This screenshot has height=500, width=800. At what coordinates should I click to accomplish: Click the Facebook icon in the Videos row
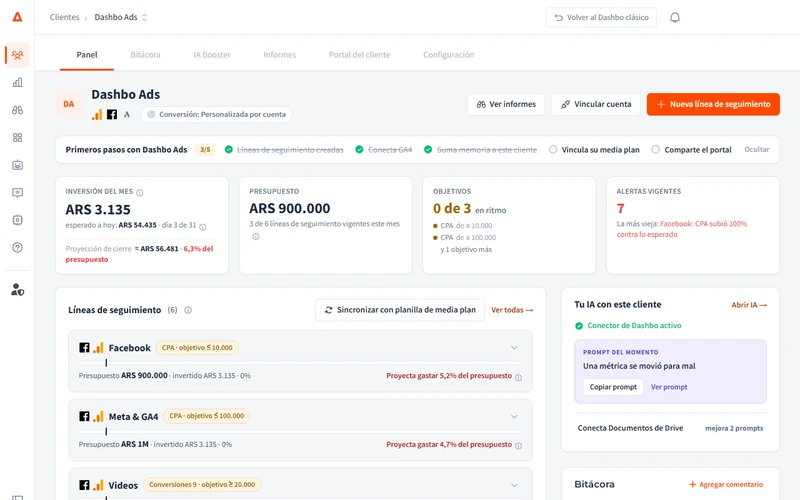click(84, 485)
